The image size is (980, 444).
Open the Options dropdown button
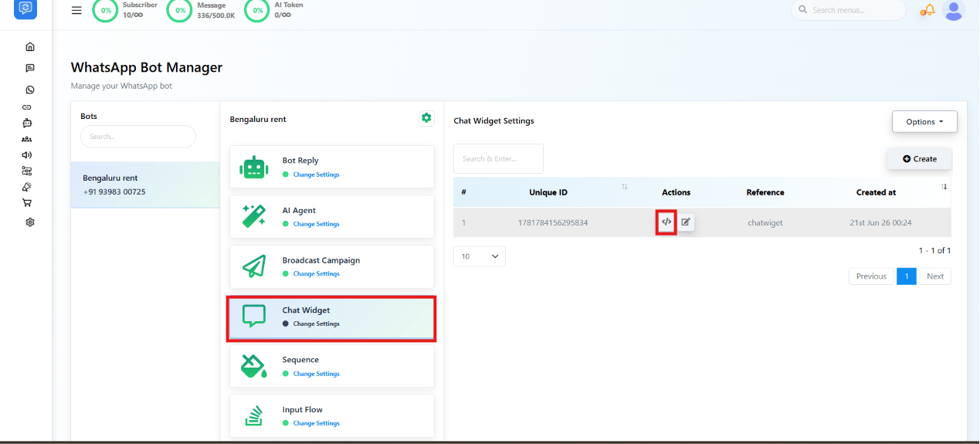tap(924, 122)
